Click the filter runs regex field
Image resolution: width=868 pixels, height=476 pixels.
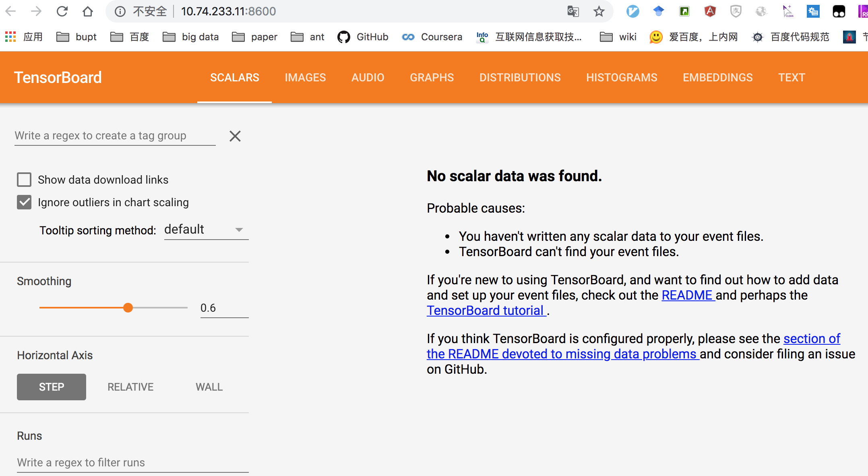click(132, 462)
